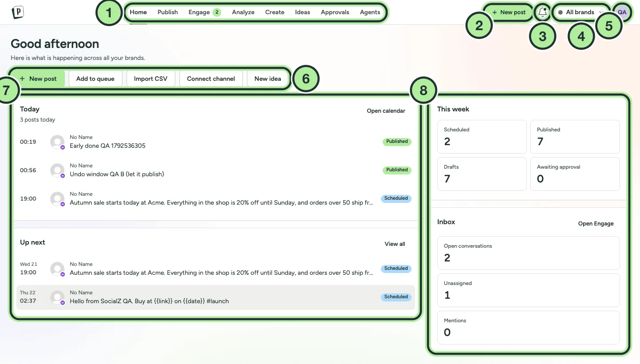Click the avatar on the 00:19 post
The image size is (640, 364).
coord(58,142)
